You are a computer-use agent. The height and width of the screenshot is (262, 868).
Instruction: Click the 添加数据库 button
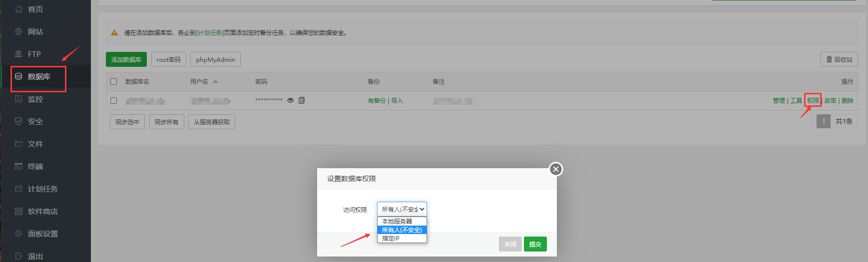(126, 59)
